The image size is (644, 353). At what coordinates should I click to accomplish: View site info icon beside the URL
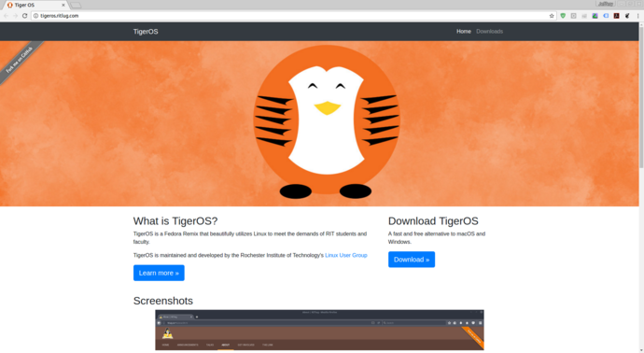(x=35, y=16)
